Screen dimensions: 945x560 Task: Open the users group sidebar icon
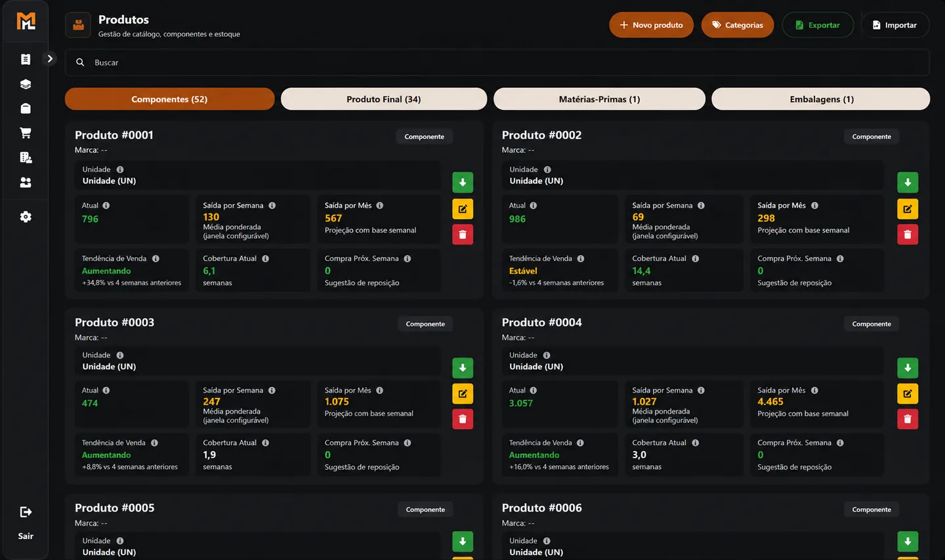(x=26, y=182)
